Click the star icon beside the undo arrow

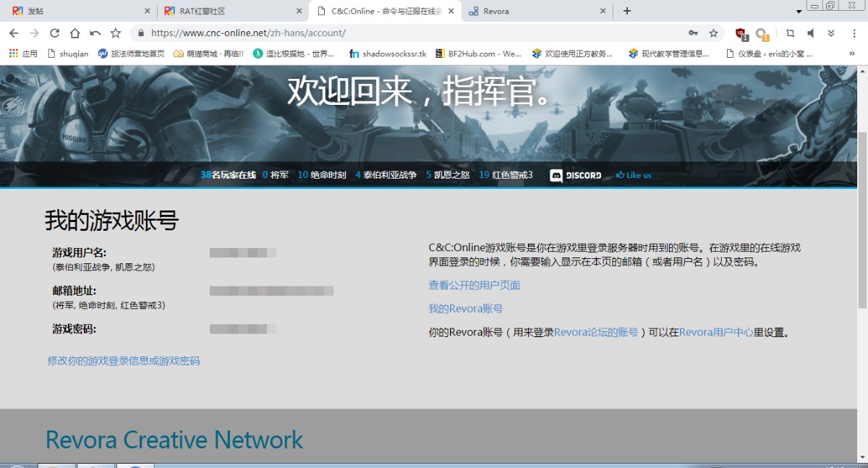tap(115, 33)
